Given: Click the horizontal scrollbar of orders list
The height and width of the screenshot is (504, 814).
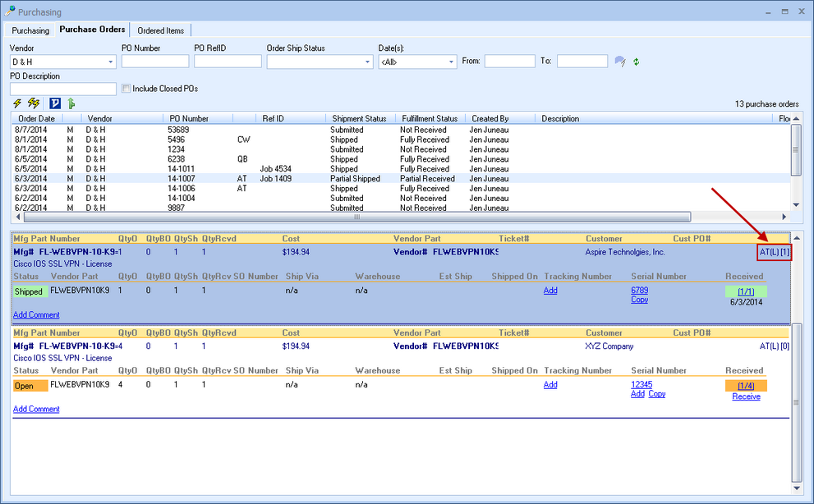Looking at the screenshot, I should [x=356, y=218].
